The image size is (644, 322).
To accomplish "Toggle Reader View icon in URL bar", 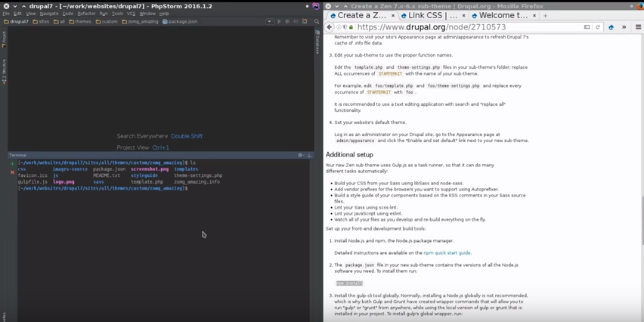I will 587,27.
